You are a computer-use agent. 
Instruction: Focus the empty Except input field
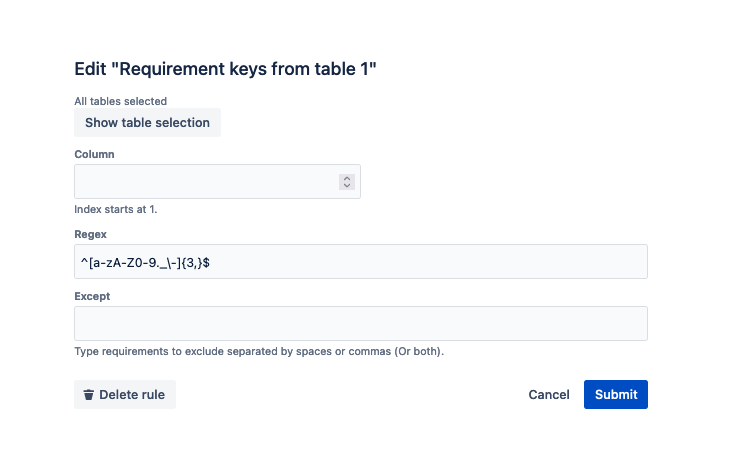click(360, 324)
